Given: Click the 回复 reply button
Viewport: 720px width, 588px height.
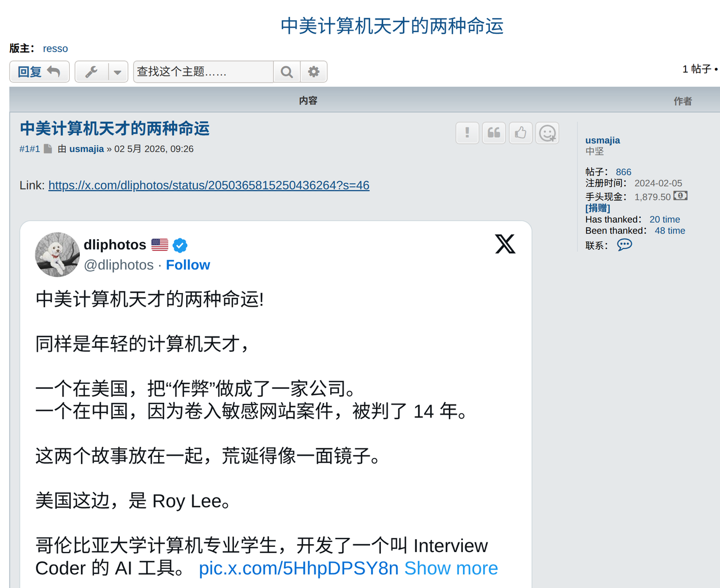Looking at the screenshot, I should click(x=39, y=72).
